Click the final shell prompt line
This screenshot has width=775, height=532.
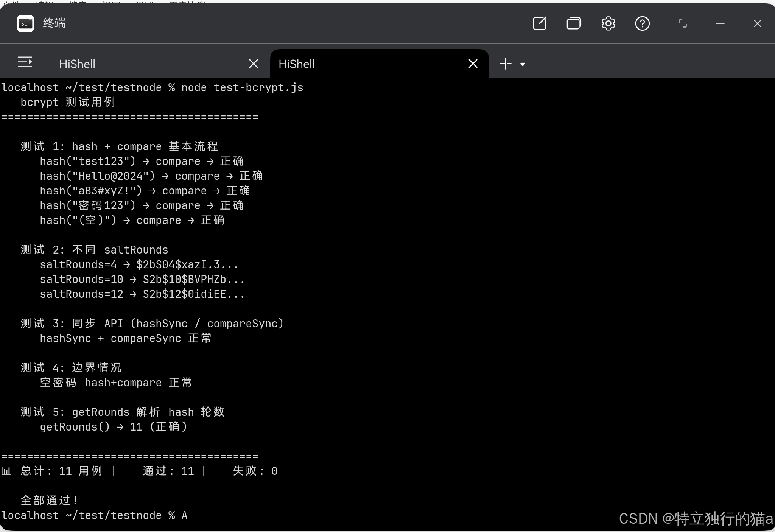(x=95, y=515)
